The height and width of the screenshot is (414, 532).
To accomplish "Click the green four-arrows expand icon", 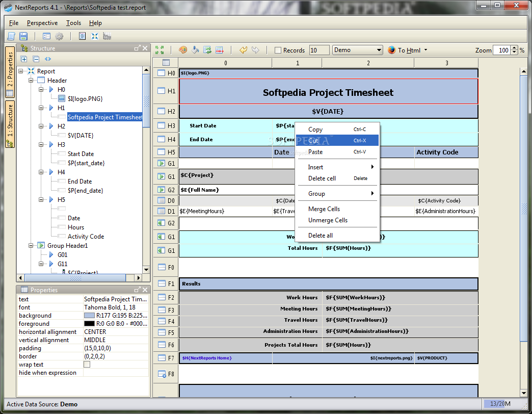I will [159, 50].
